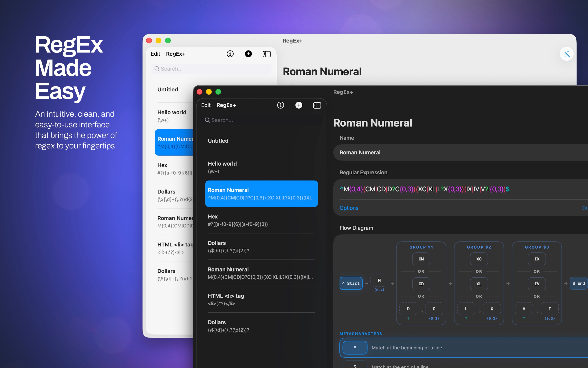This screenshot has height=368, width=588.
Task: Select HTML <li> tag in dark window list
Action: pos(262,299)
